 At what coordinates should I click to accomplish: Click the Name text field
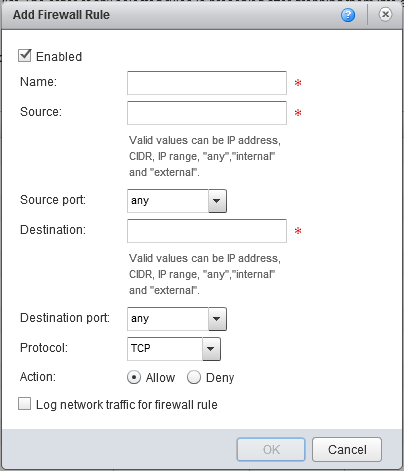coord(207,83)
